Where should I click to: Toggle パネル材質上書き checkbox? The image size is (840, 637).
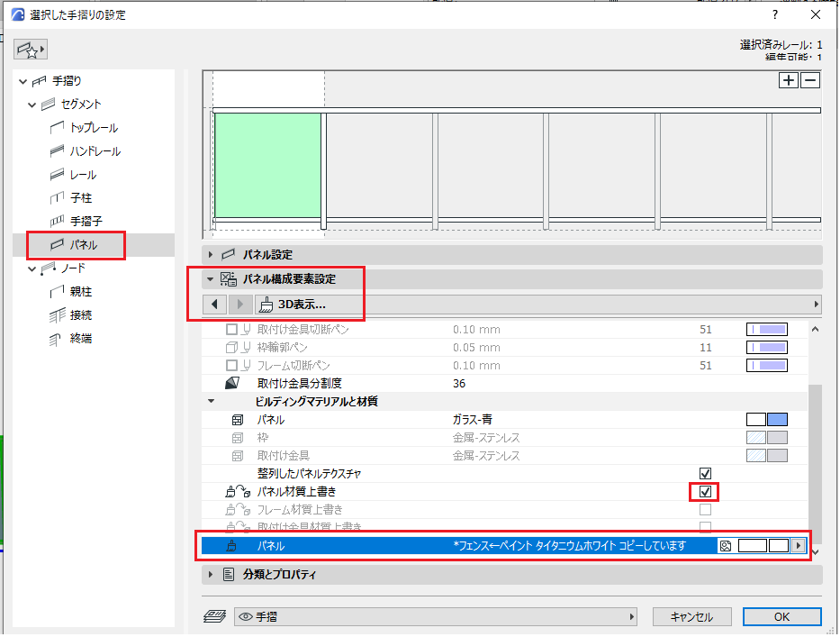pyautogui.click(x=705, y=492)
